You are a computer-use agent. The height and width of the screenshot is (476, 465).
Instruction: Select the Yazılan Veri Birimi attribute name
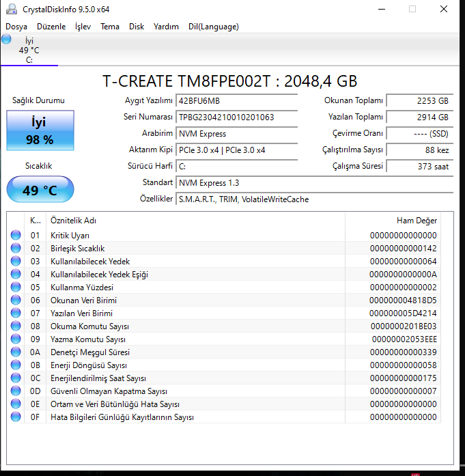pos(81,313)
